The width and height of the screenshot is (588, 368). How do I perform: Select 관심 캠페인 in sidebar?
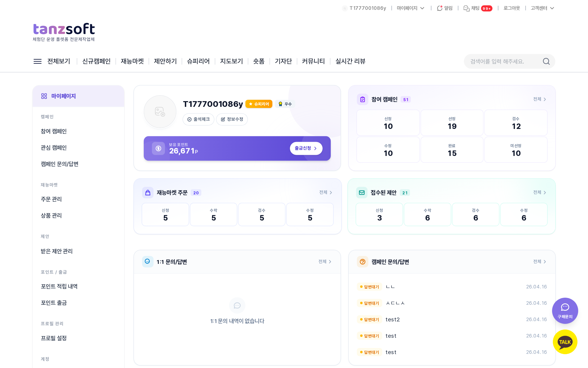pos(54,148)
